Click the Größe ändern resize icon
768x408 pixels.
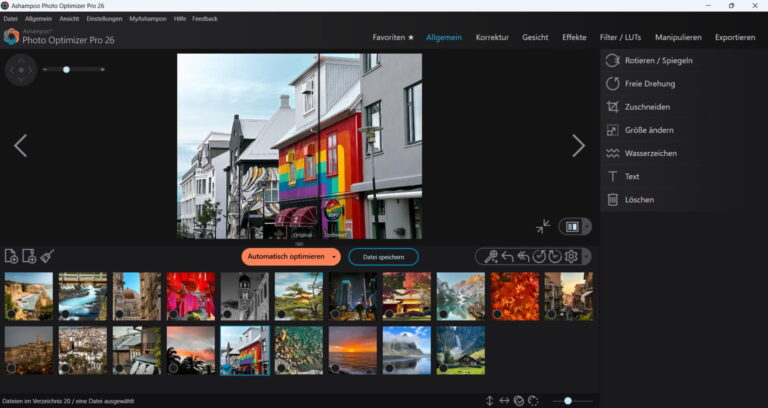tap(612, 130)
